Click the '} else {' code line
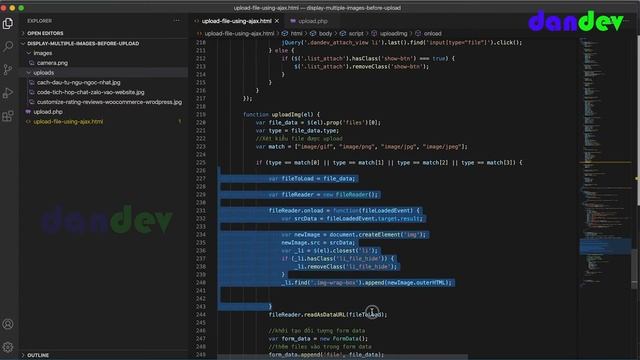 pyautogui.click(x=281, y=51)
